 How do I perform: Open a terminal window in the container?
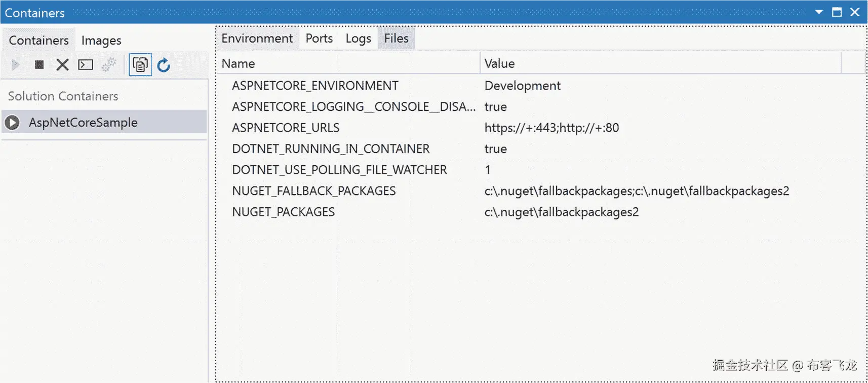tap(86, 65)
